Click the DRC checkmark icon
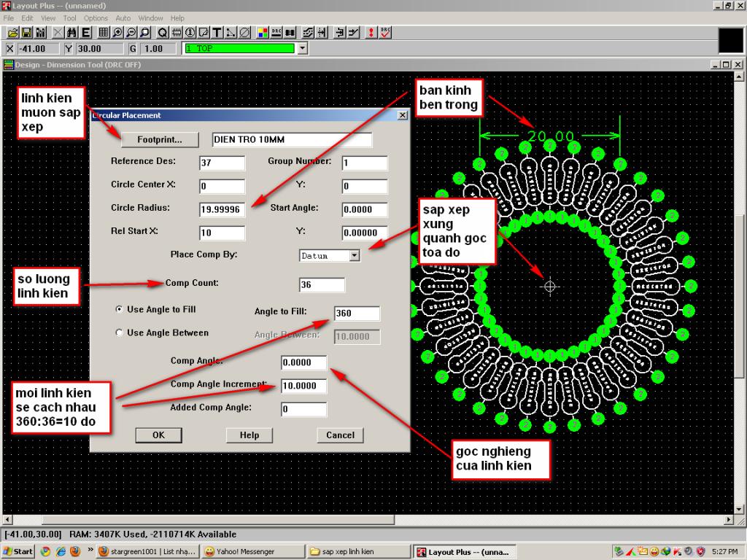 click(x=386, y=33)
